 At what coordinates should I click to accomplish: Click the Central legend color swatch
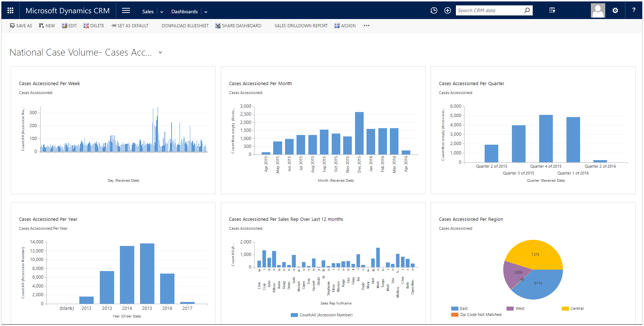point(565,308)
